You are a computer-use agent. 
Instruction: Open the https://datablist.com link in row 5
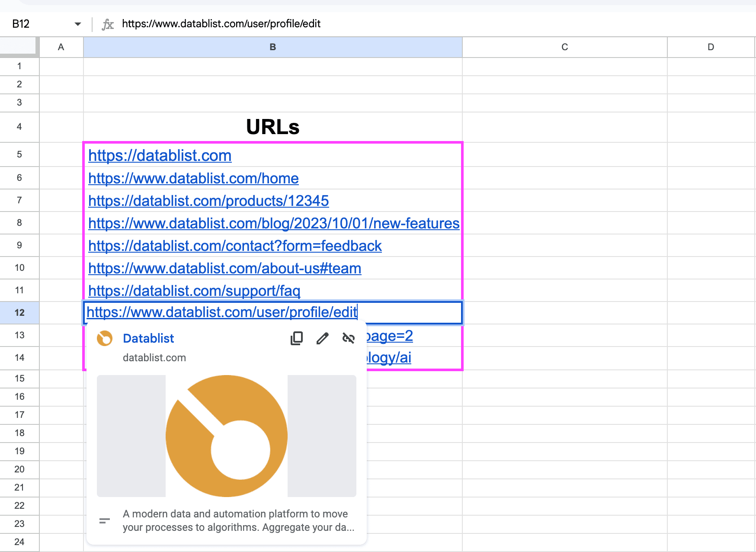coord(160,155)
